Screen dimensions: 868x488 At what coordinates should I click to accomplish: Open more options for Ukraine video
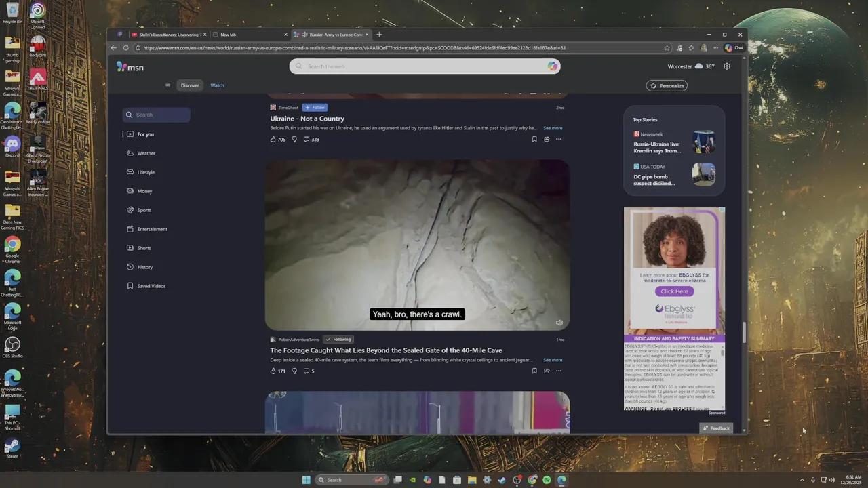coord(559,140)
